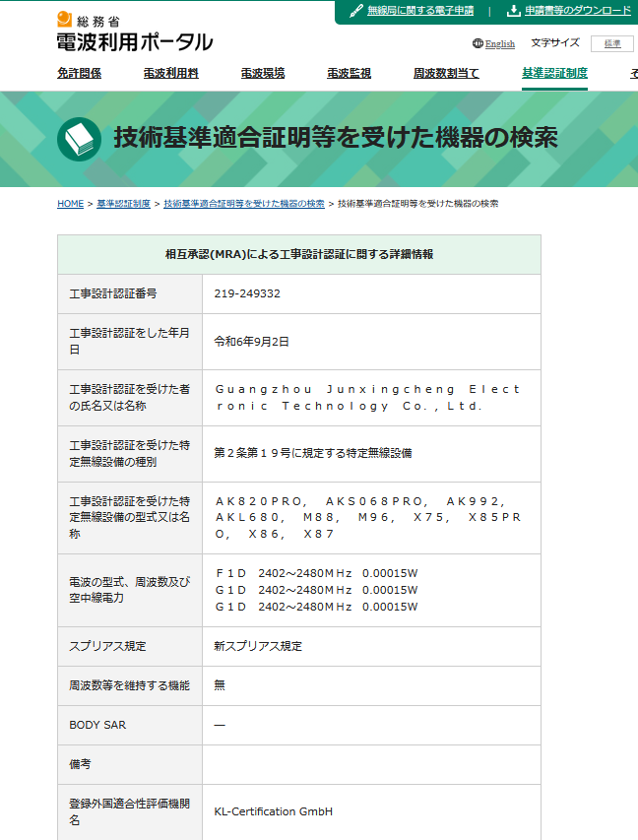Open the 電波監視 menu
The image size is (638, 840).
(x=349, y=73)
